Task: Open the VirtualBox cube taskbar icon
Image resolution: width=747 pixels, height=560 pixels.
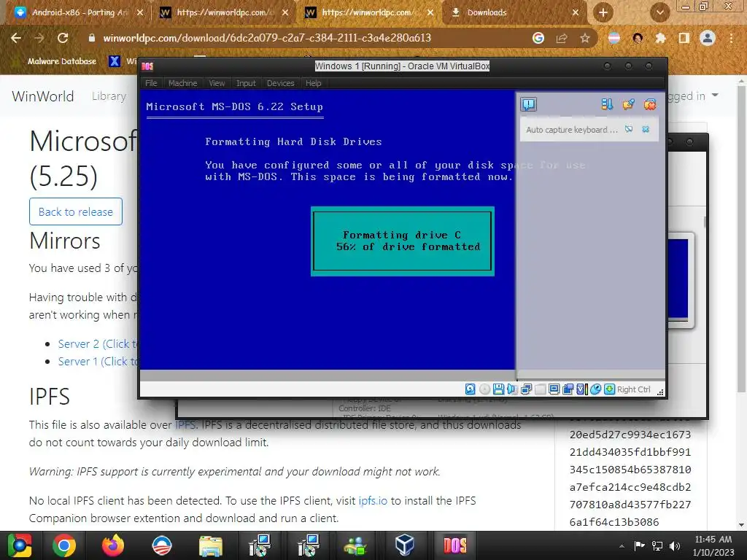Action: click(x=404, y=545)
